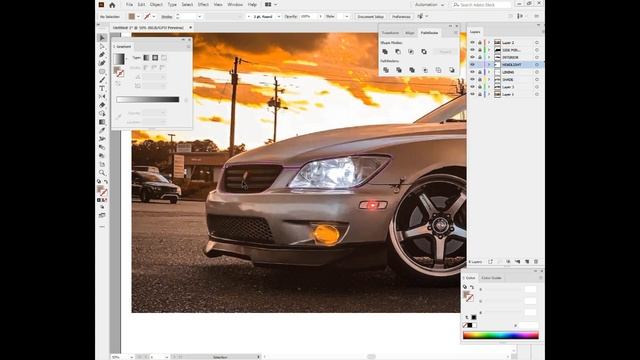Click the gradient preview swatch
Screen dimensions: 640x360
[x=119, y=59]
